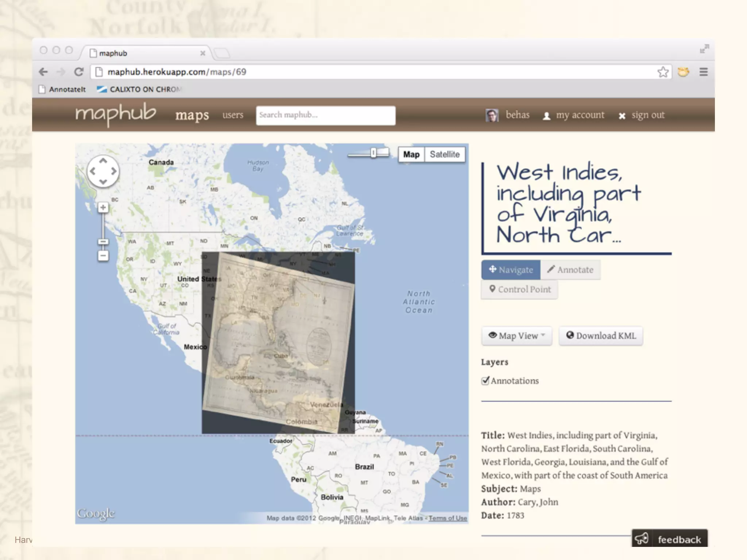
Task: Pan the map down
Action: click(103, 182)
